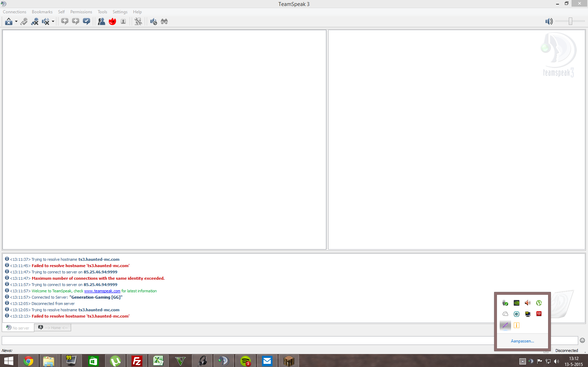Image resolution: width=588 pixels, height=367 pixels.
Task: Click the Windows volume icon in the tray
Action: [556, 361]
